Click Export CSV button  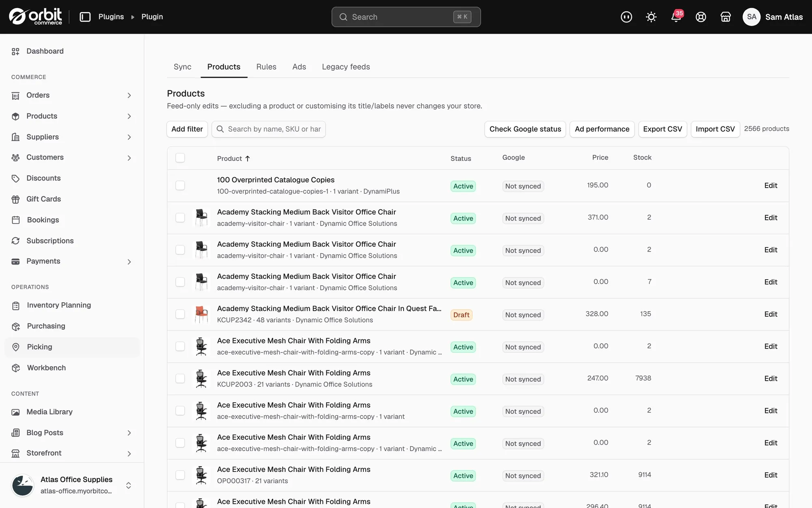click(x=662, y=129)
